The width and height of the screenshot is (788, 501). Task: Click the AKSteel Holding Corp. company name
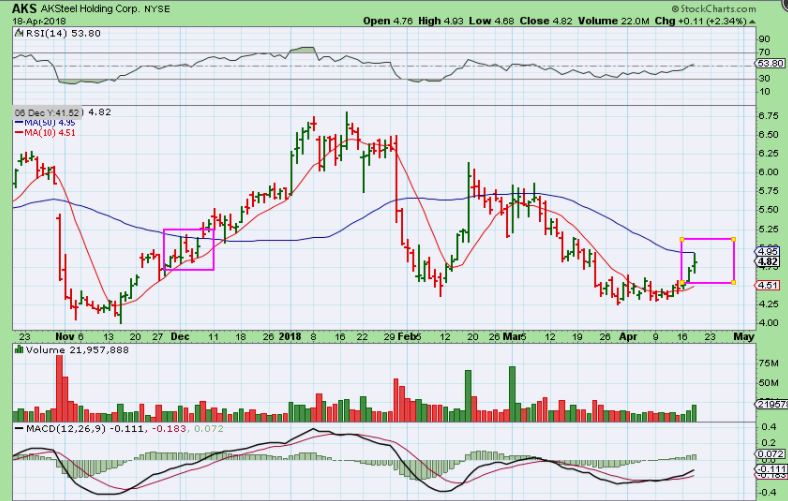91,9
